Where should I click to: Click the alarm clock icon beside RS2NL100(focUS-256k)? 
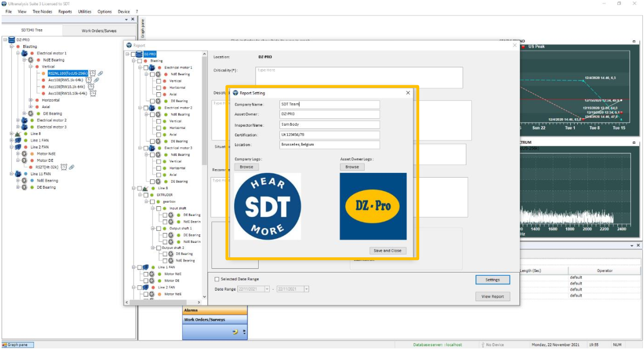click(93, 73)
